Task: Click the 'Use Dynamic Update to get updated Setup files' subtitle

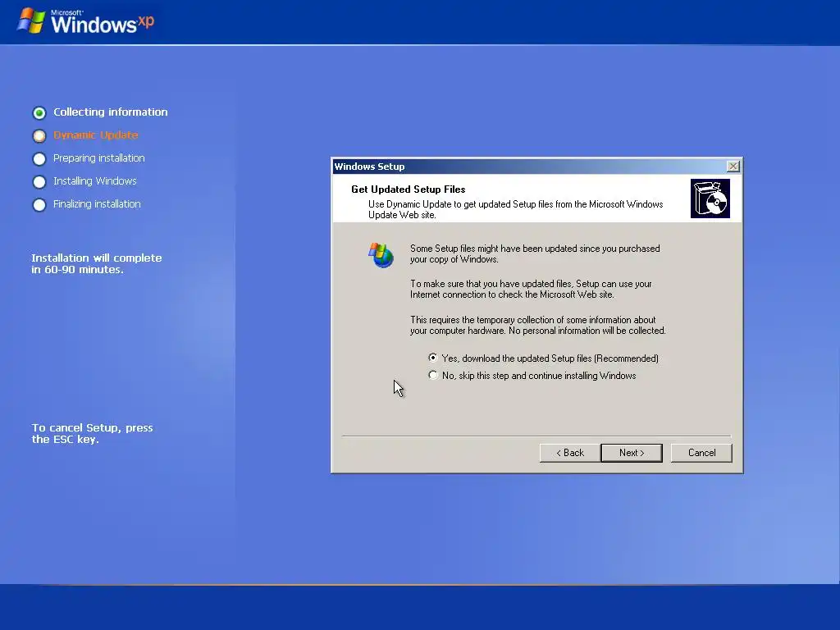Action: point(515,209)
